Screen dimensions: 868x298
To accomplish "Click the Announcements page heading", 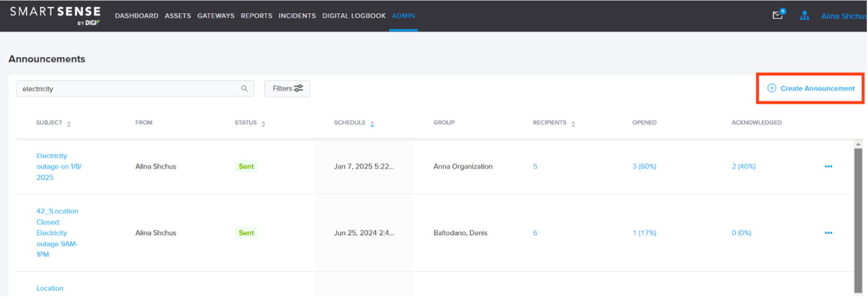I will coord(47,59).
